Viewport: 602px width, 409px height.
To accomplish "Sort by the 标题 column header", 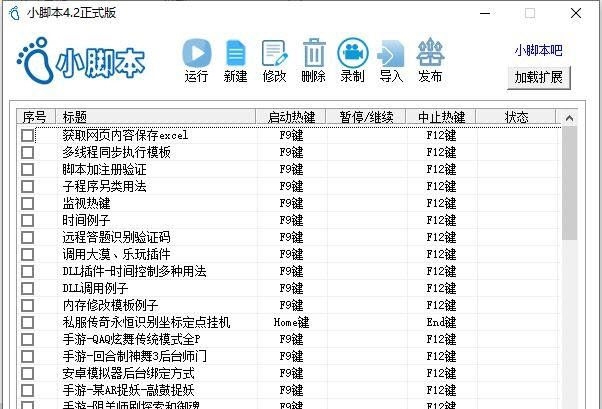I will [x=155, y=117].
